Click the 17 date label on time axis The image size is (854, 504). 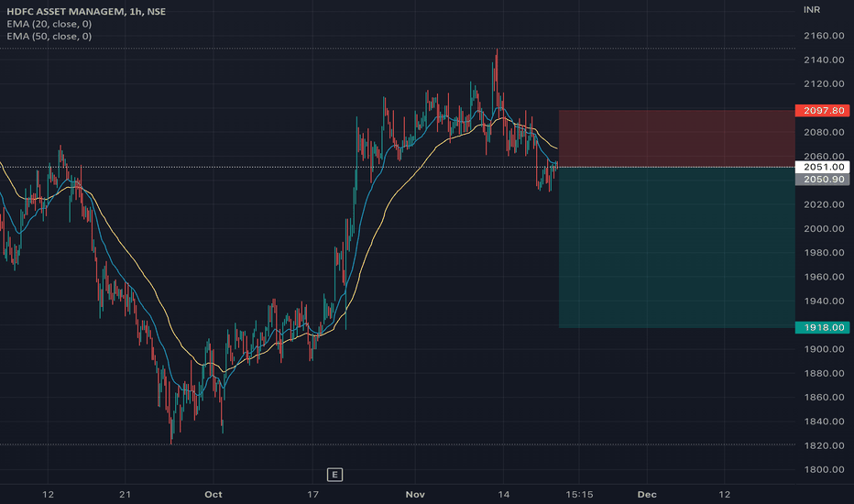click(312, 495)
